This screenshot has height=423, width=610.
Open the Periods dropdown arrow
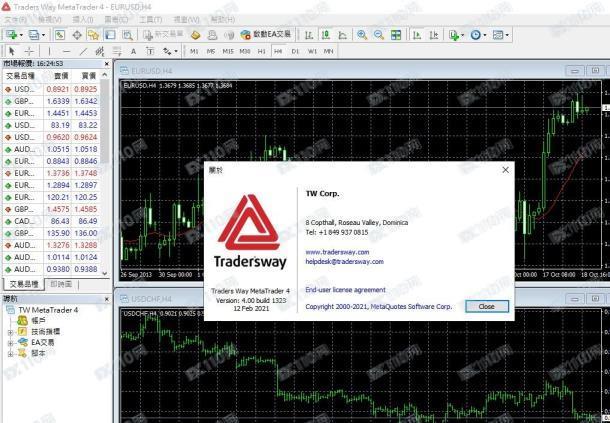click(x=485, y=35)
